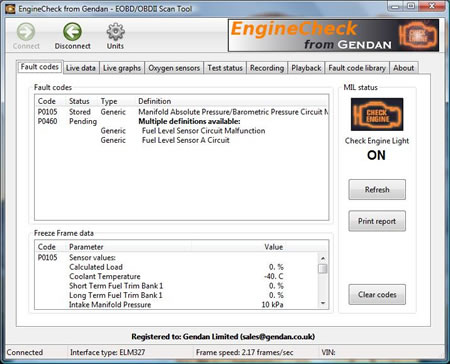
Task: Switch to the Recording tab
Action: [267, 68]
